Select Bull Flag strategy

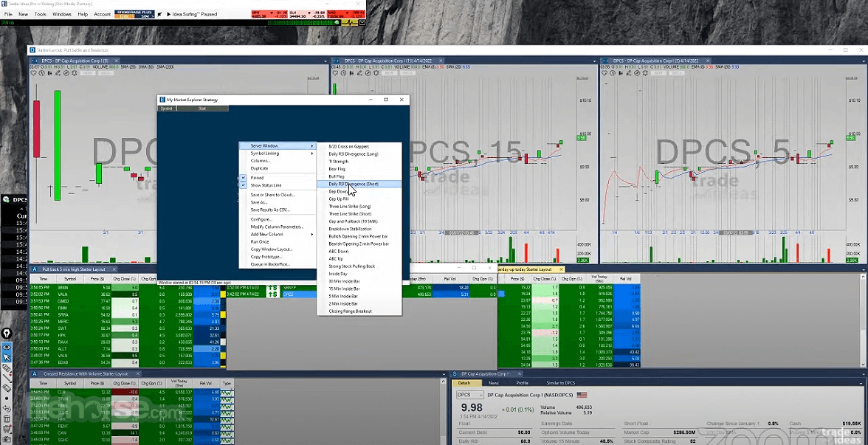[359, 176]
